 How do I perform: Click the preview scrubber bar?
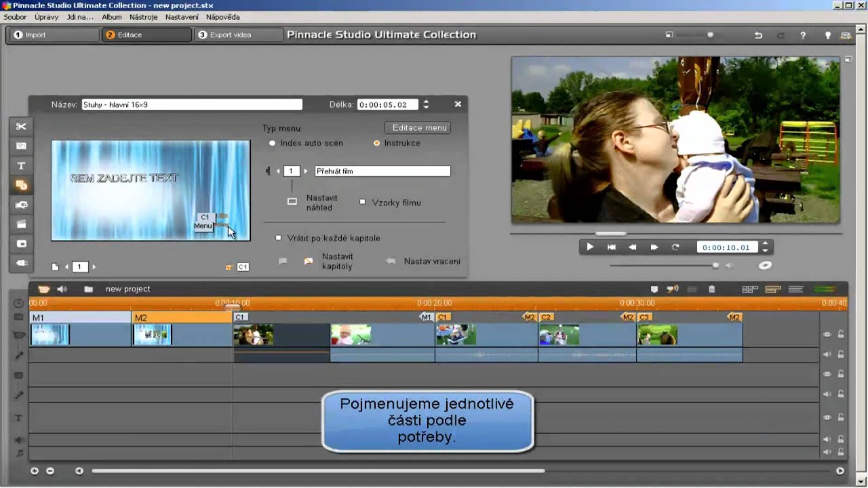click(675, 234)
